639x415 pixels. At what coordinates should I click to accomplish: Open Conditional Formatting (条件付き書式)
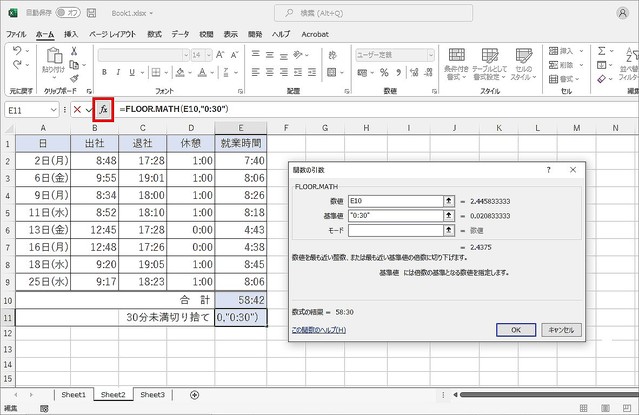pyautogui.click(x=456, y=62)
